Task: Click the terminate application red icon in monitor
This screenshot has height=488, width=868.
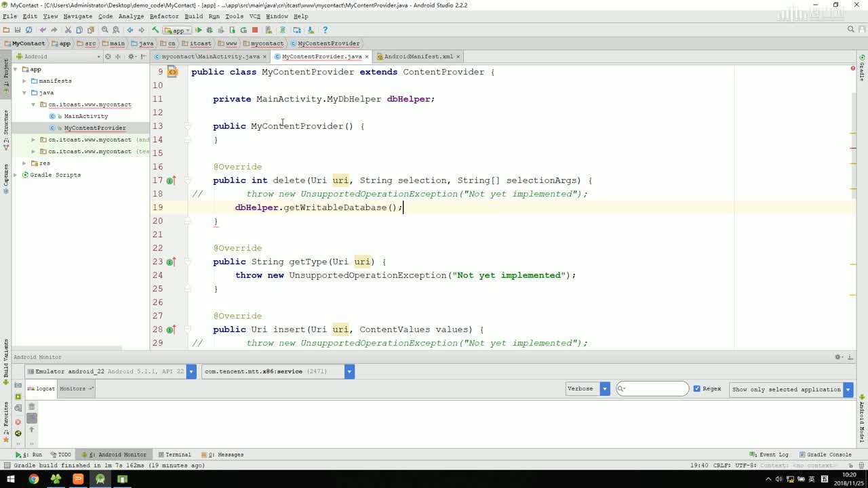Action: 18,422
